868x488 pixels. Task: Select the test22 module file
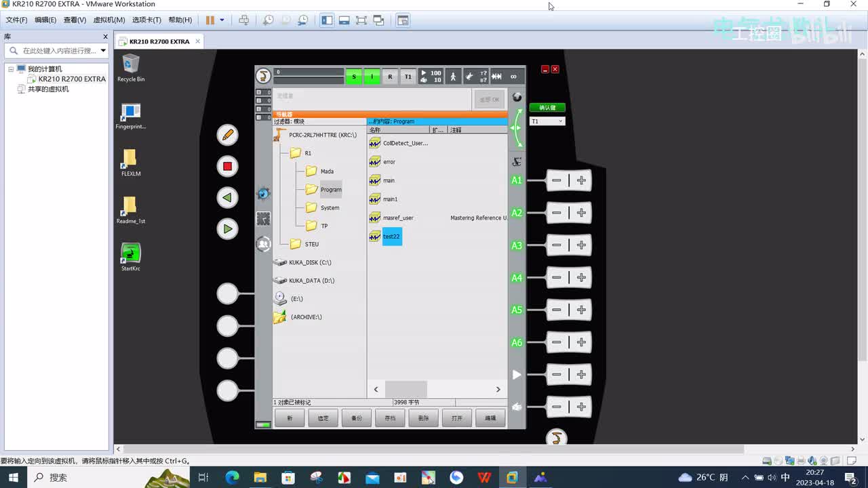(384, 237)
